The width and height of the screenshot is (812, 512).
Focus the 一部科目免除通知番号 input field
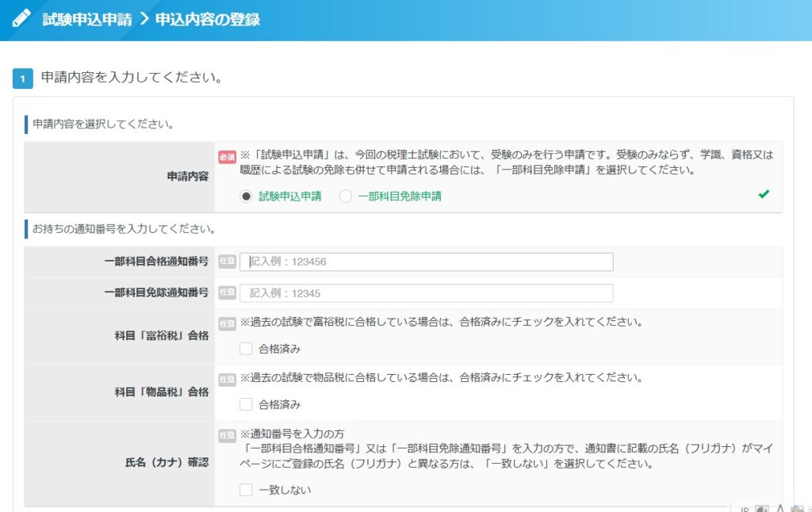426,293
